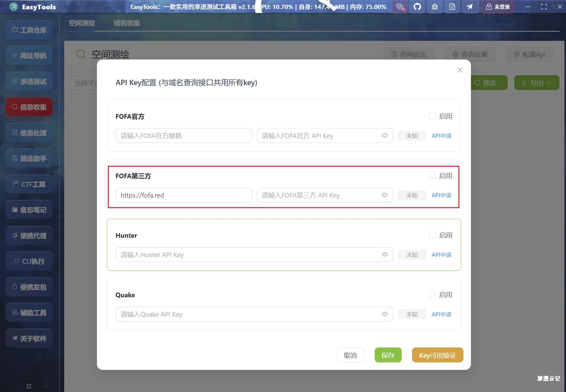Click the bug report icon in the title bar
Screen dimensions: 566x392
[434, 7]
